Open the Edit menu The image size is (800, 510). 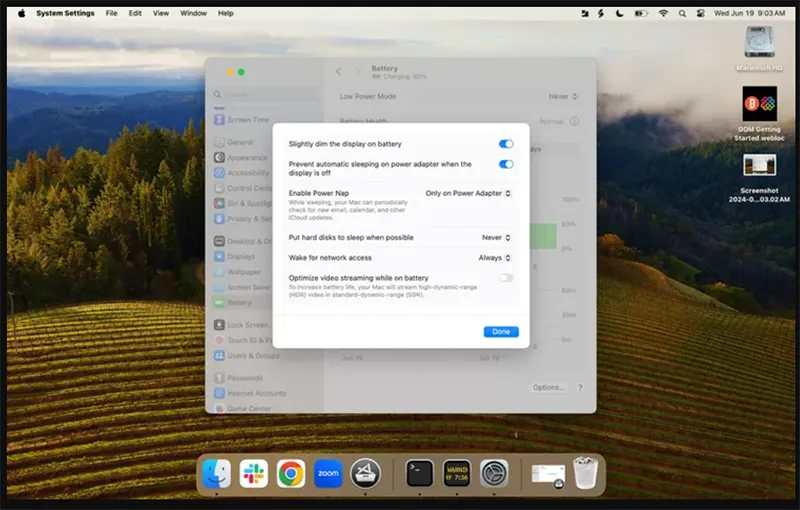135,13
